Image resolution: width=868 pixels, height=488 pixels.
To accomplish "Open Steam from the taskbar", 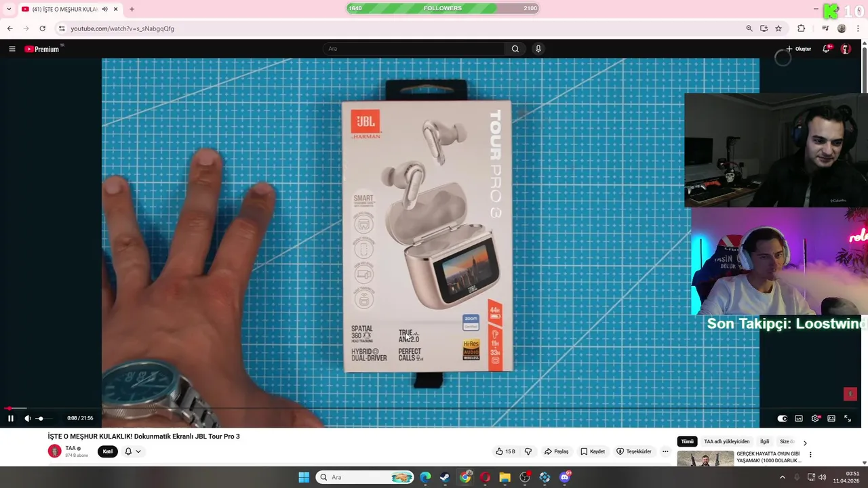I will (445, 477).
